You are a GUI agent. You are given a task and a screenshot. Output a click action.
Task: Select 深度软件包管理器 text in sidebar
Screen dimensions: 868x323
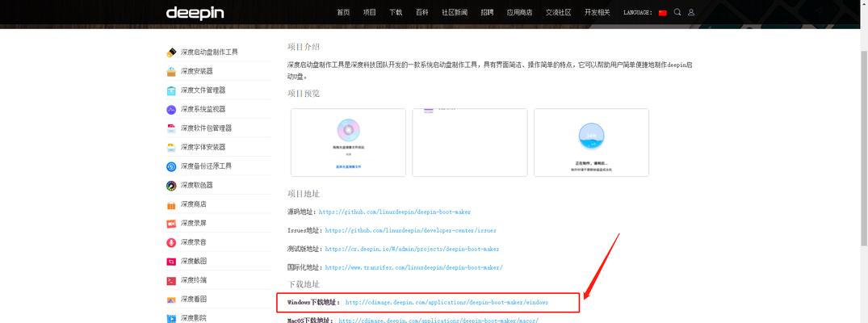coord(206,128)
